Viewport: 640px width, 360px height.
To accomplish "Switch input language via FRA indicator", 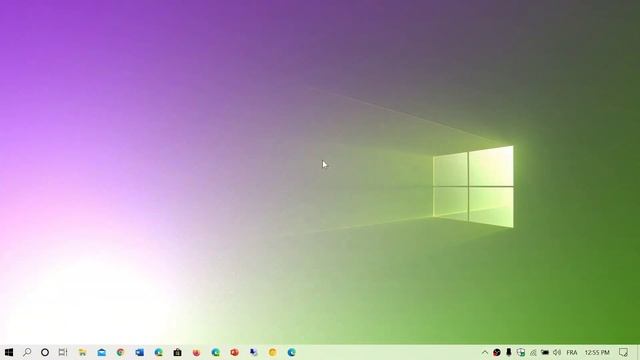I will (572, 352).
